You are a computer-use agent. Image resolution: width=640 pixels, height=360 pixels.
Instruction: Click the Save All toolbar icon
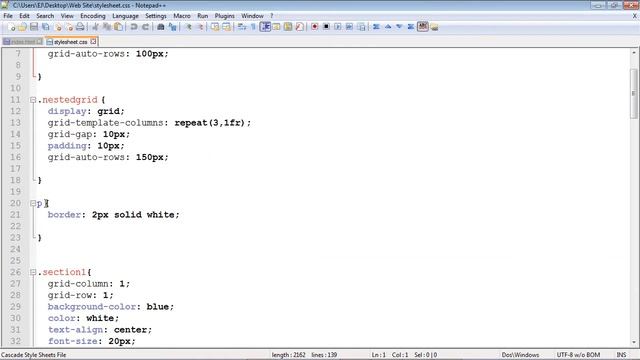(x=46, y=27)
